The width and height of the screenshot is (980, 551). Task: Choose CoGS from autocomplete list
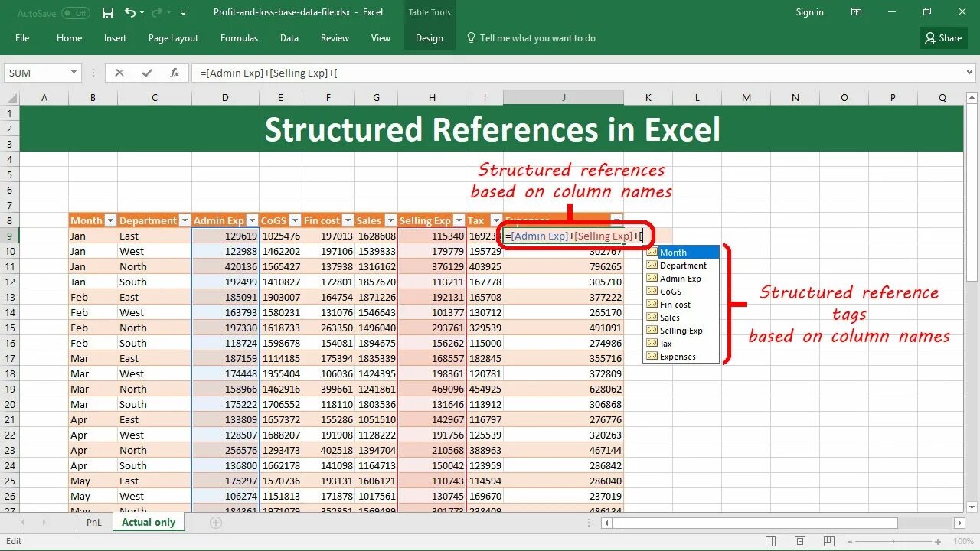681,292
